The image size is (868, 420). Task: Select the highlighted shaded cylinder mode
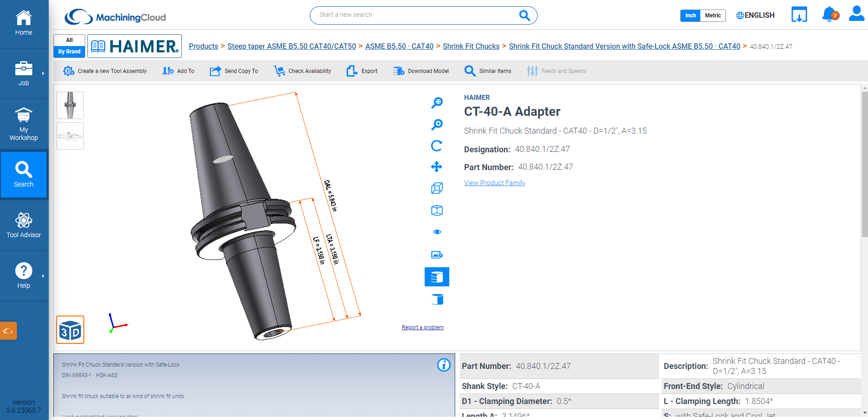pyautogui.click(x=437, y=277)
